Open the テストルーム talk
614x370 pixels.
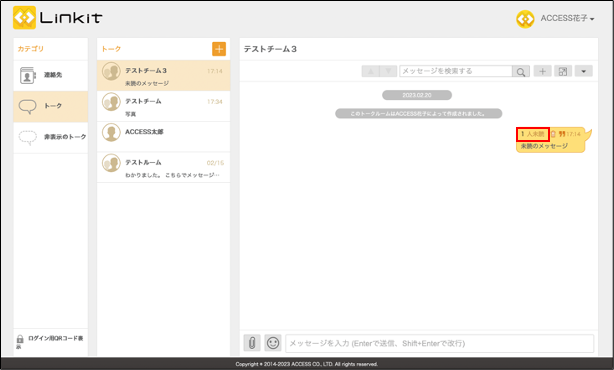point(163,167)
